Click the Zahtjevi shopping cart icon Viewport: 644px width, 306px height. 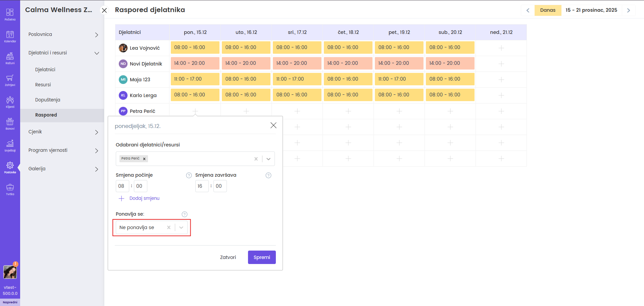(10, 80)
